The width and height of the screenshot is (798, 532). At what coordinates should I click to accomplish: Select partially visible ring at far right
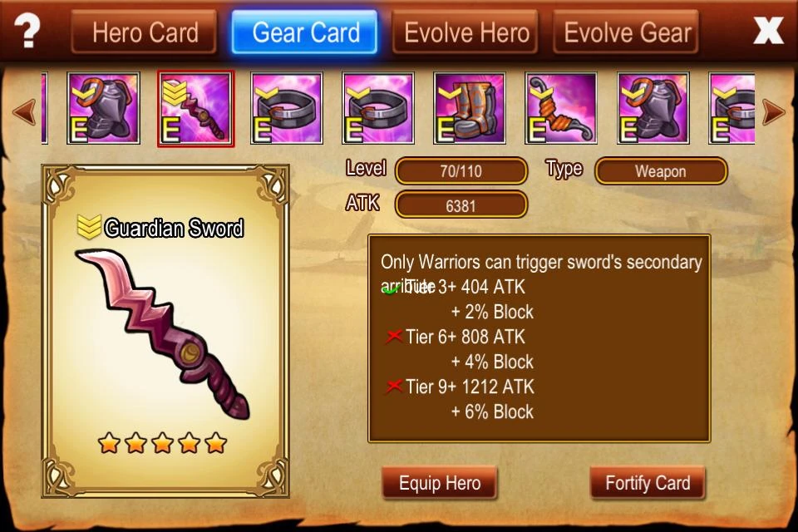click(731, 108)
